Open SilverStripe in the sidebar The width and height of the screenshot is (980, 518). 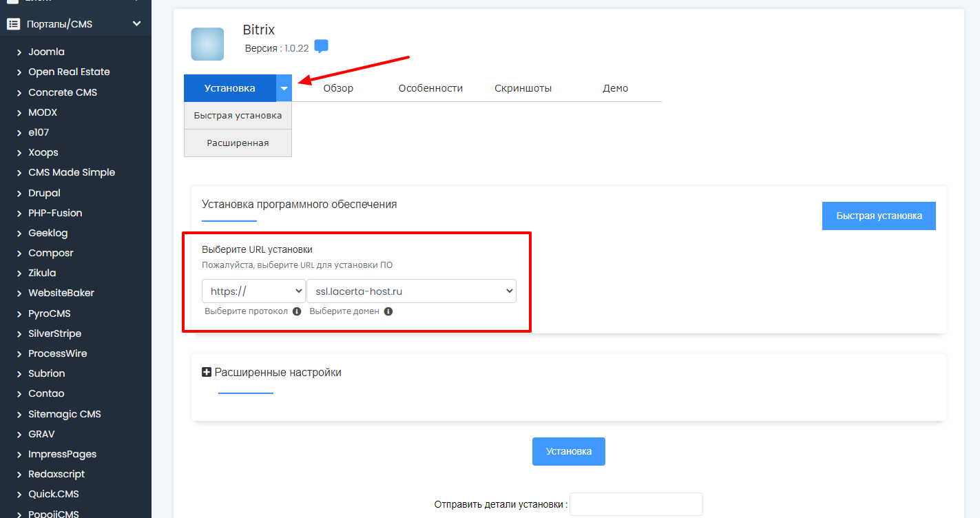55,333
